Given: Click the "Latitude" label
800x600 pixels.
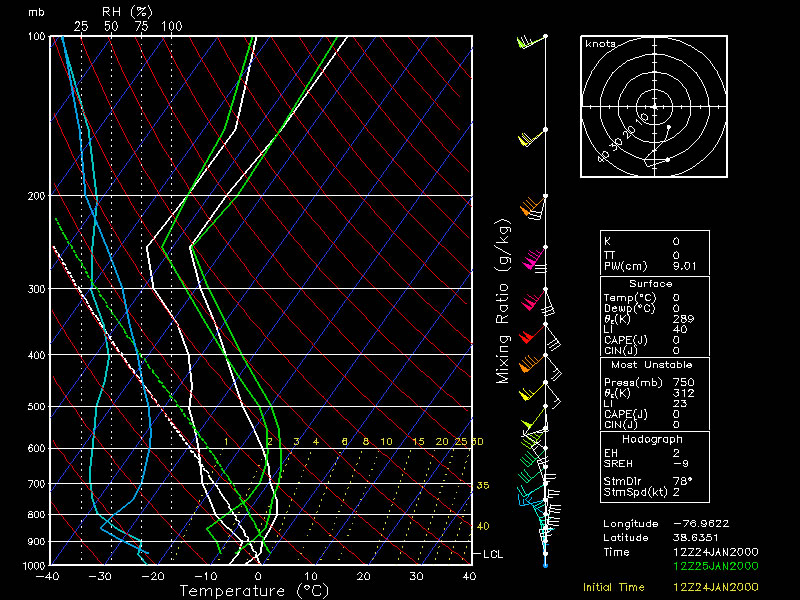Looking at the screenshot, I should coord(626,538).
